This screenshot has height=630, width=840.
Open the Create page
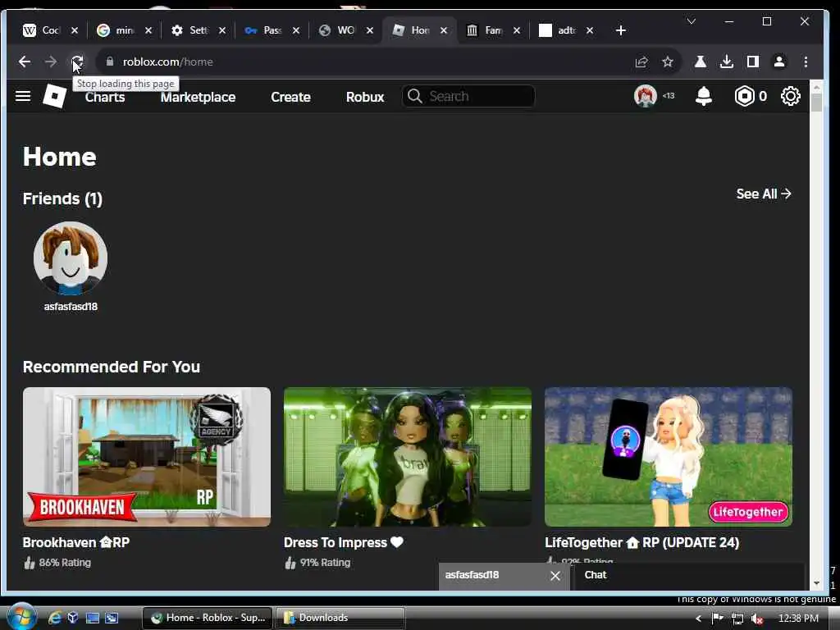tap(290, 97)
